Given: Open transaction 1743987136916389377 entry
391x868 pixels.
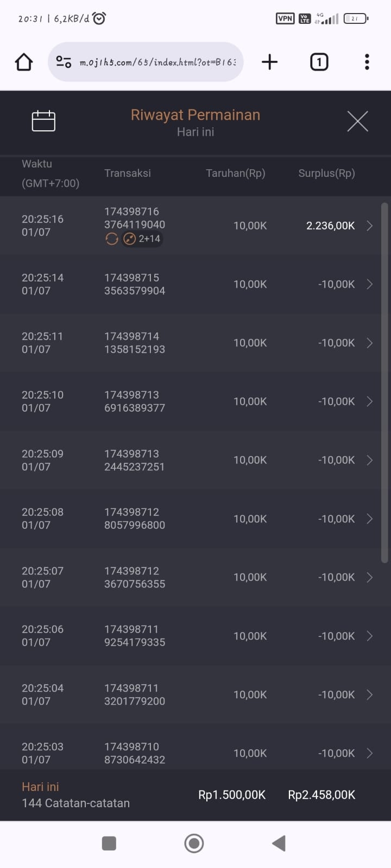Looking at the screenshot, I should (135, 401).
